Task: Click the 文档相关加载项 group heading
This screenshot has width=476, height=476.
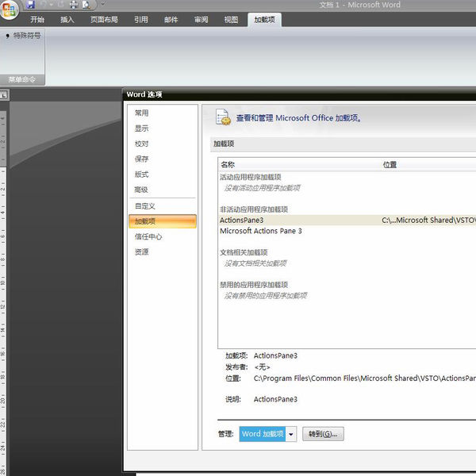Action: [244, 252]
